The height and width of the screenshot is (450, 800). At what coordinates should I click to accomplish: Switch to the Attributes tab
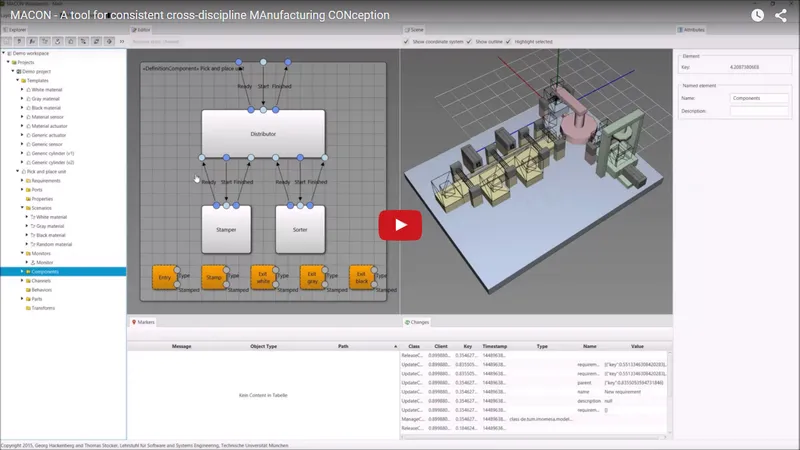pyautogui.click(x=691, y=30)
